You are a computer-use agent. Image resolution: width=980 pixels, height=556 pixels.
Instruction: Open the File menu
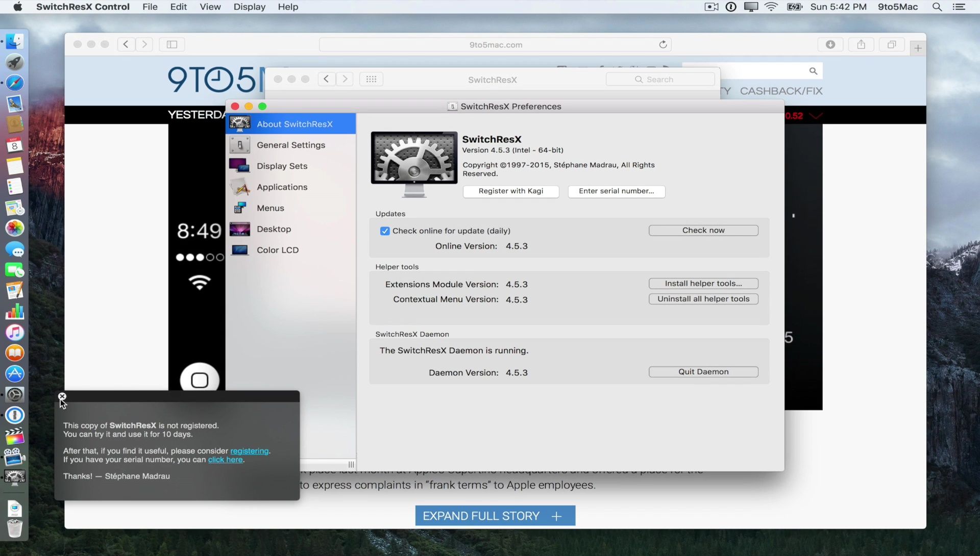coord(150,7)
